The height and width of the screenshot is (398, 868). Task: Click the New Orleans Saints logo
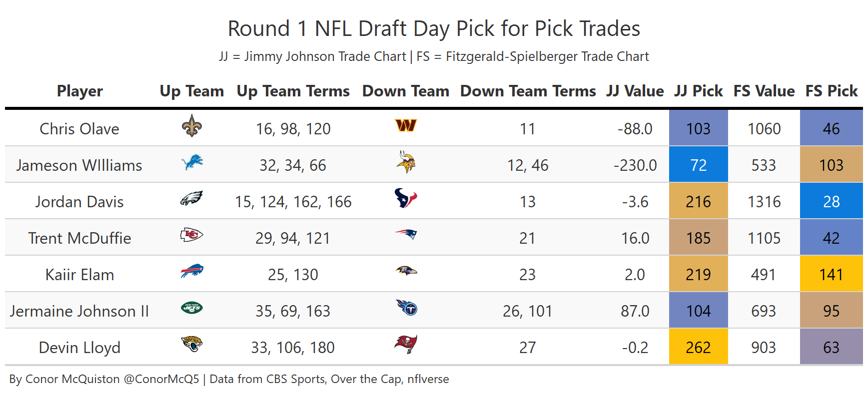[192, 126]
